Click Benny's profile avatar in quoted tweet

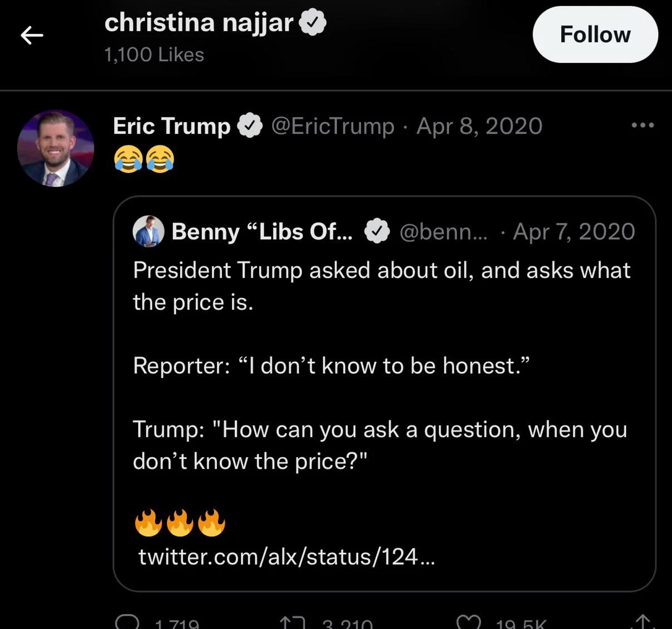pyautogui.click(x=148, y=232)
